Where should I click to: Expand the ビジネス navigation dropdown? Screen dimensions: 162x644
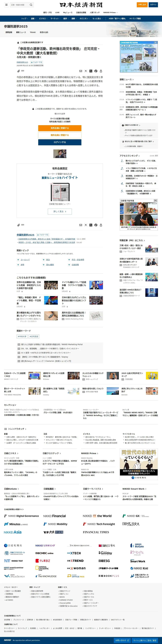tap(43, 19)
